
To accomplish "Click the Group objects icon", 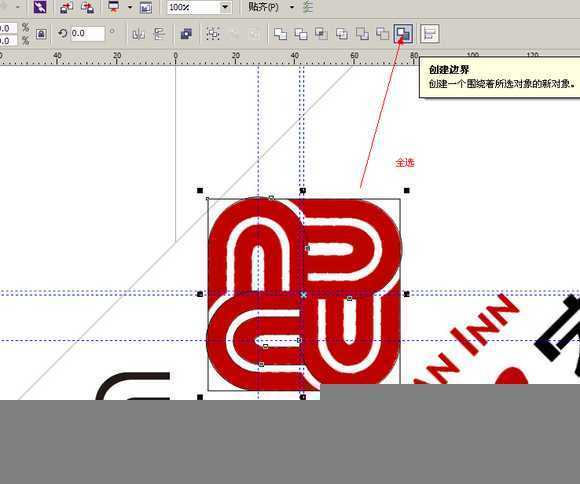I will pos(213,34).
